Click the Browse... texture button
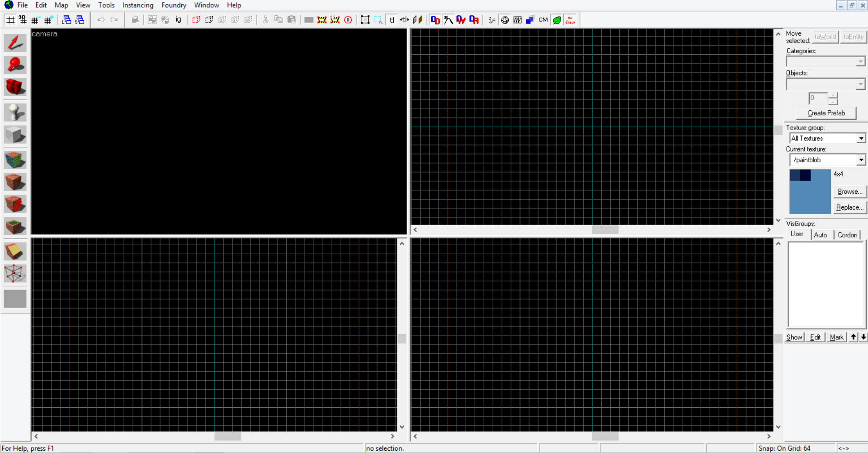 tap(849, 191)
